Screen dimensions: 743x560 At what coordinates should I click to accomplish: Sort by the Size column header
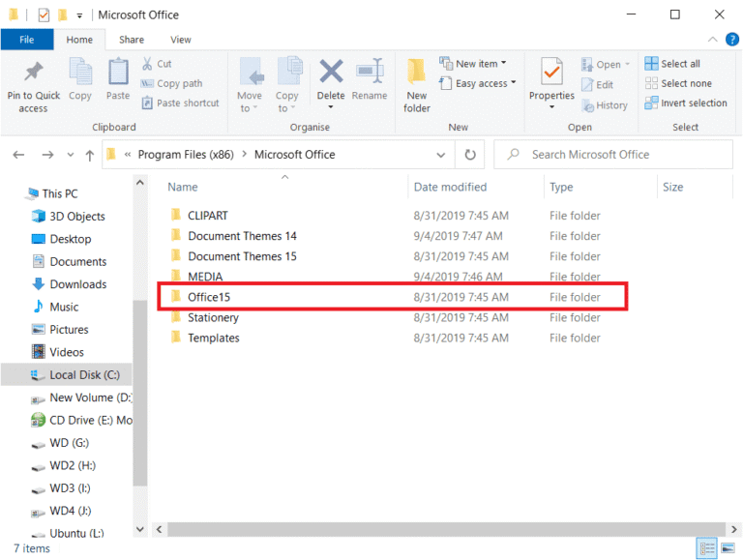click(x=672, y=187)
